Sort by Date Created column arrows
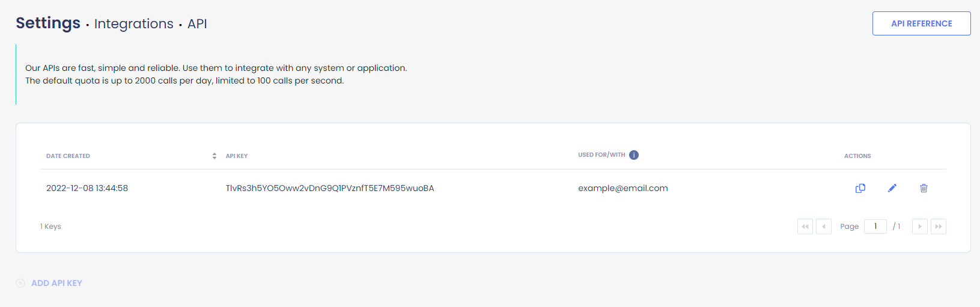Viewport: 980px width, 307px height. coord(215,156)
